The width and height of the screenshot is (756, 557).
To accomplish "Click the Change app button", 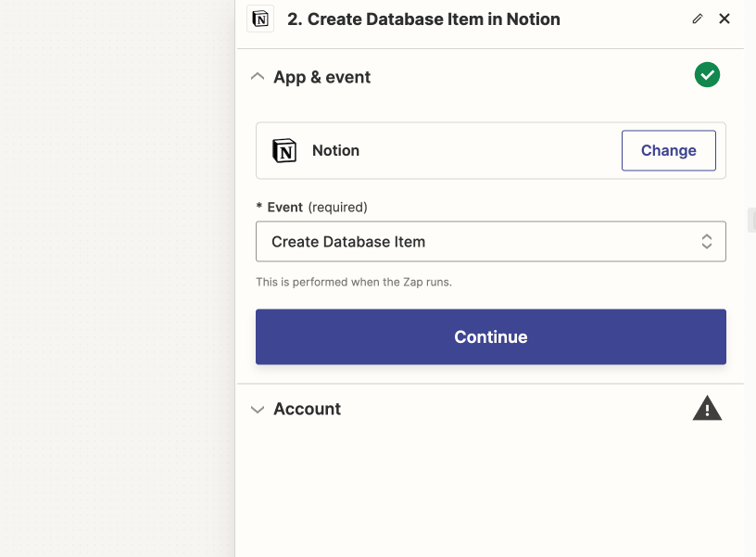I will point(668,150).
